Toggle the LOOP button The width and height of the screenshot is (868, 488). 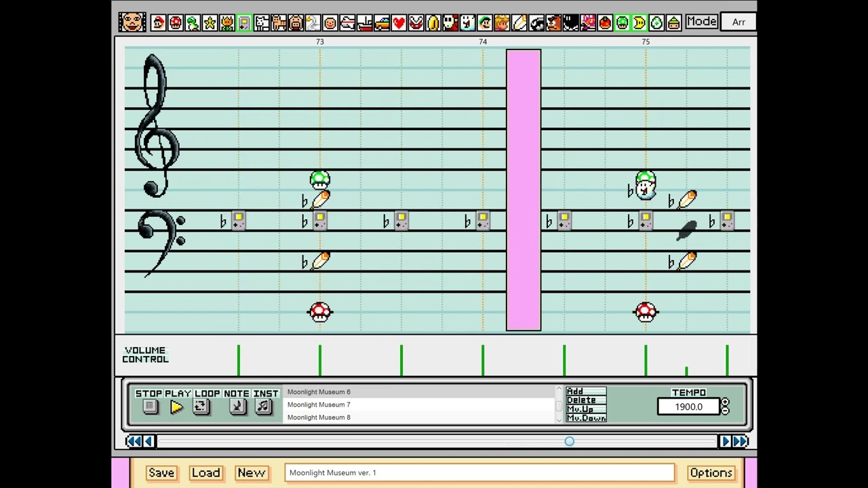pyautogui.click(x=201, y=407)
